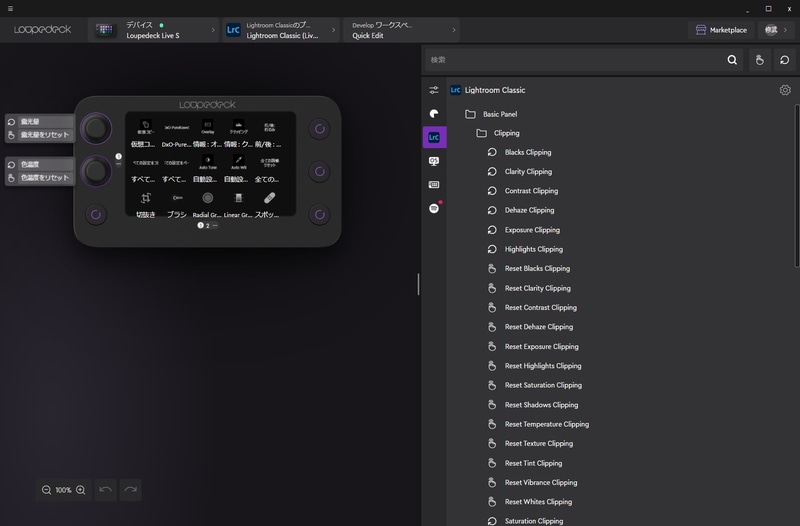Open the Spotify sidebar icon
Image resolution: width=800 pixels, height=526 pixels.
coord(434,208)
